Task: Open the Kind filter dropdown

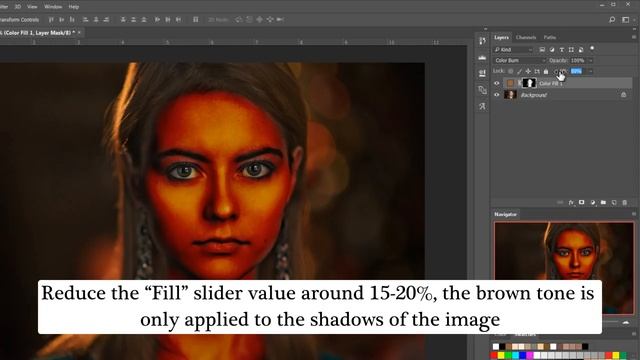Action: (x=513, y=49)
